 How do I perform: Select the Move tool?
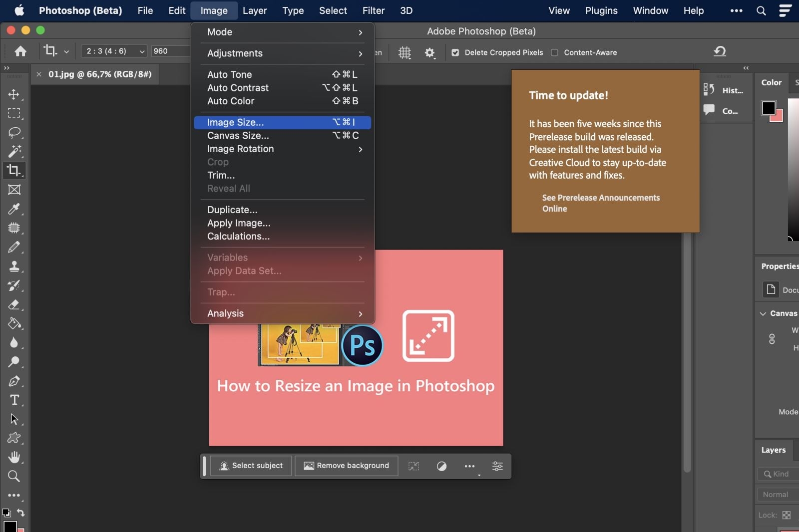tap(14, 94)
